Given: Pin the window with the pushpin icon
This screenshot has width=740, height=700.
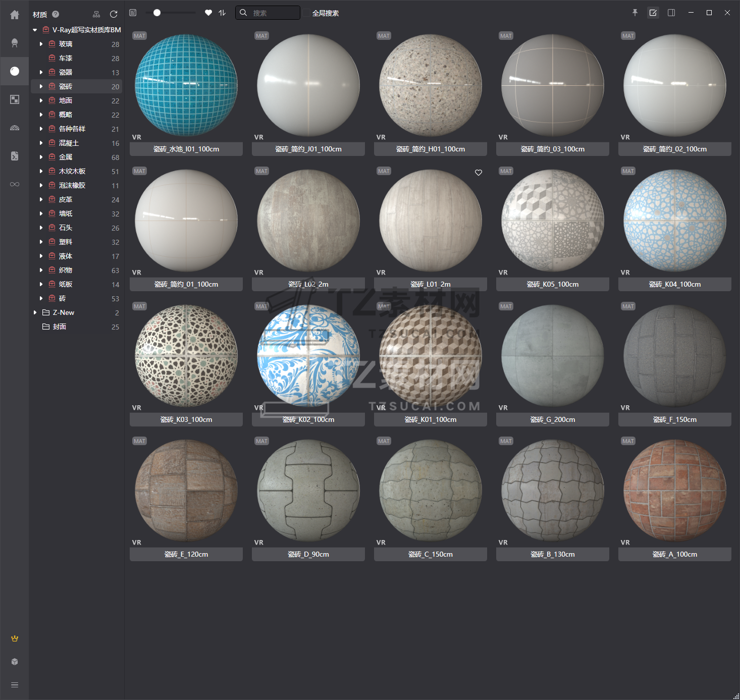Looking at the screenshot, I should (x=635, y=13).
